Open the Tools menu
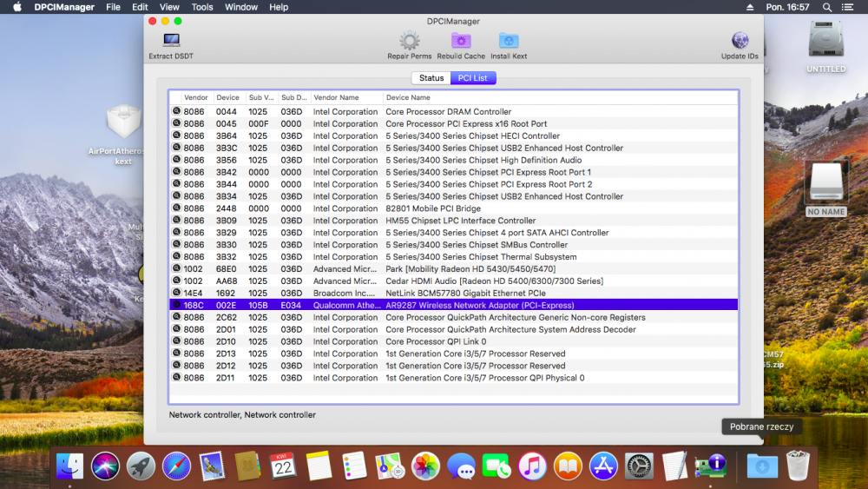The width and height of the screenshot is (868, 489). point(202,7)
